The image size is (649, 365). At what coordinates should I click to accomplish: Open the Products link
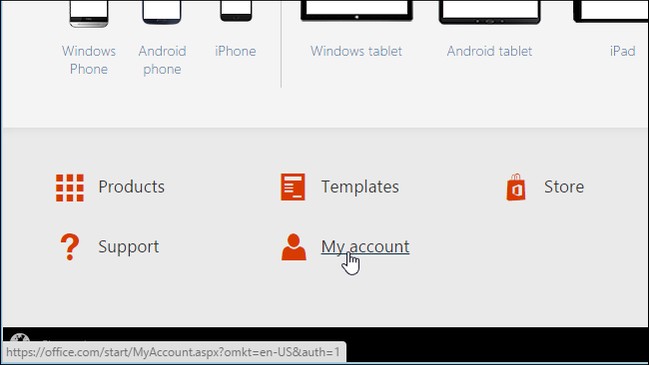[131, 187]
